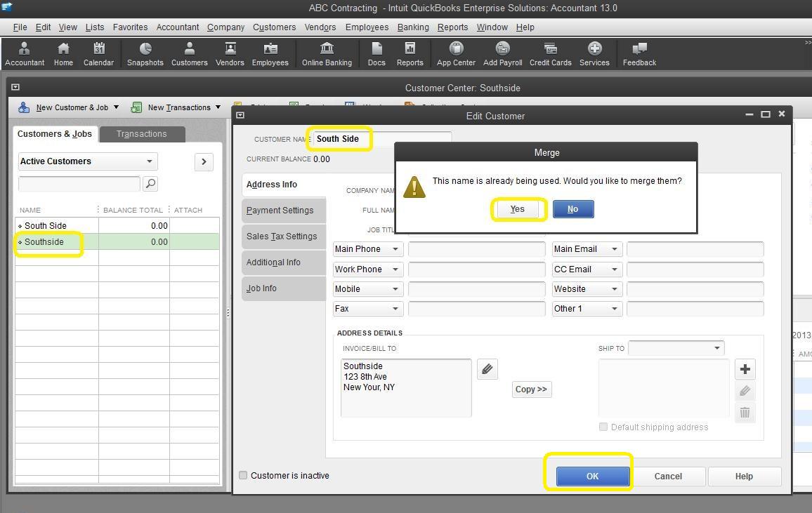Open Employees toolbar icon

(270, 54)
